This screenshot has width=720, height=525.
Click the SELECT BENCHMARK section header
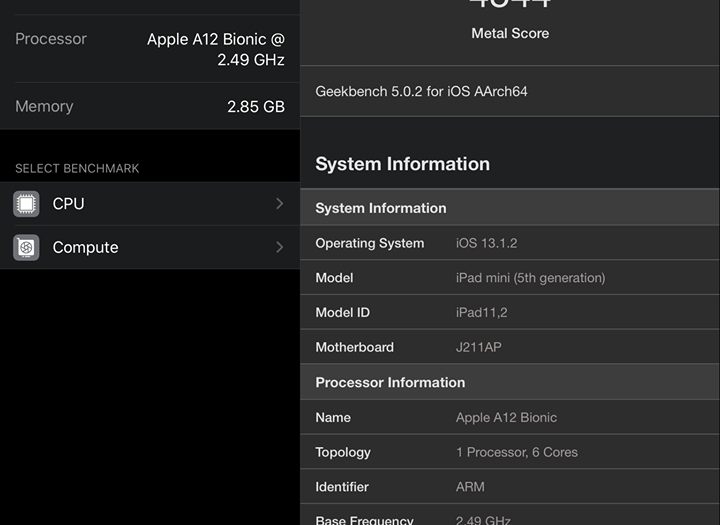77,168
